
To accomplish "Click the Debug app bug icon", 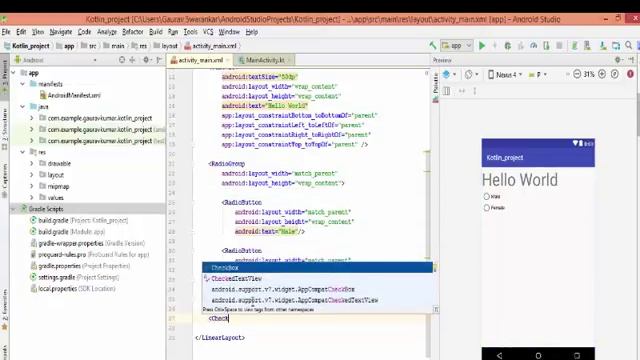I will [508, 46].
